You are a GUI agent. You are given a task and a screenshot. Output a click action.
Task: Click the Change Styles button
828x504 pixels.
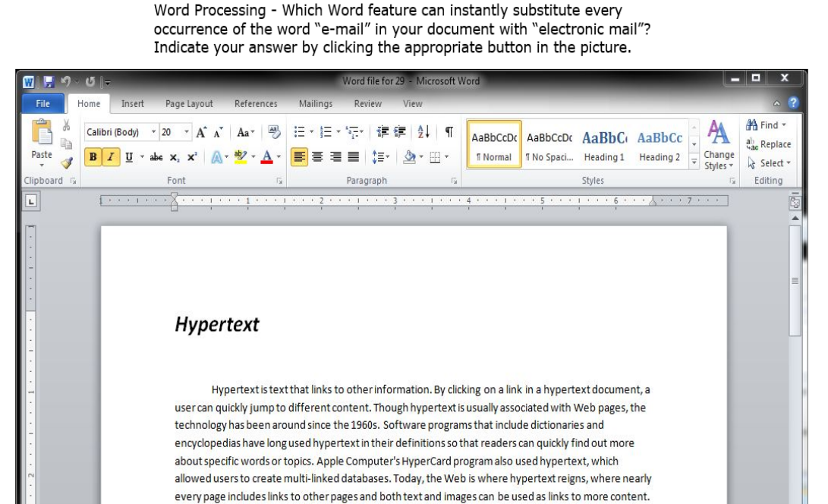point(719,145)
